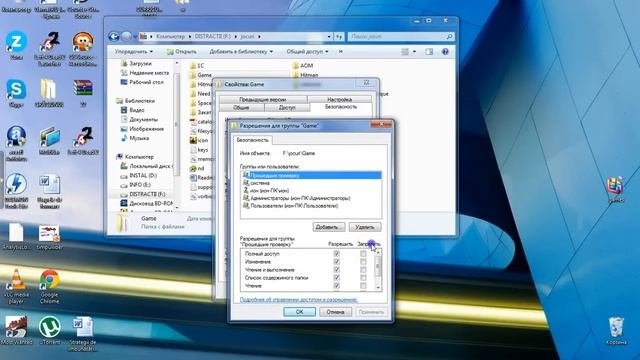Toggle Allow checkbox for Чтение

pos(337,286)
